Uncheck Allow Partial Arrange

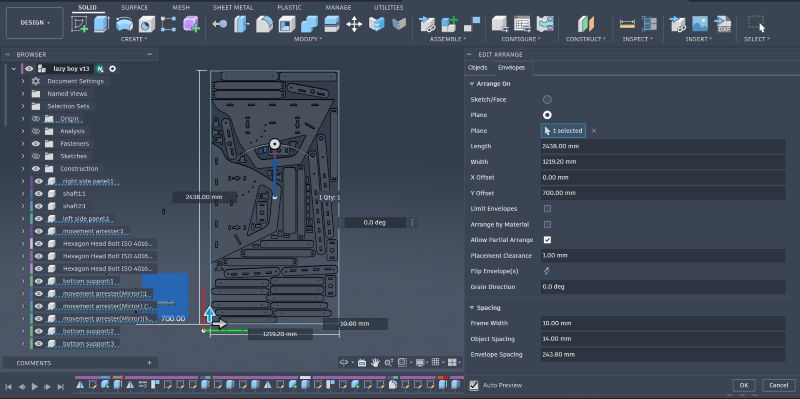tap(547, 240)
